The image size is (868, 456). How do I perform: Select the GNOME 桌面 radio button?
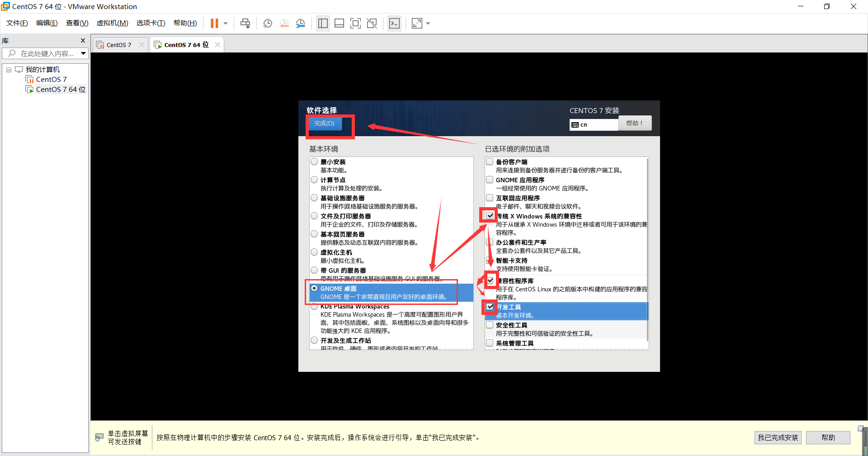(x=314, y=288)
